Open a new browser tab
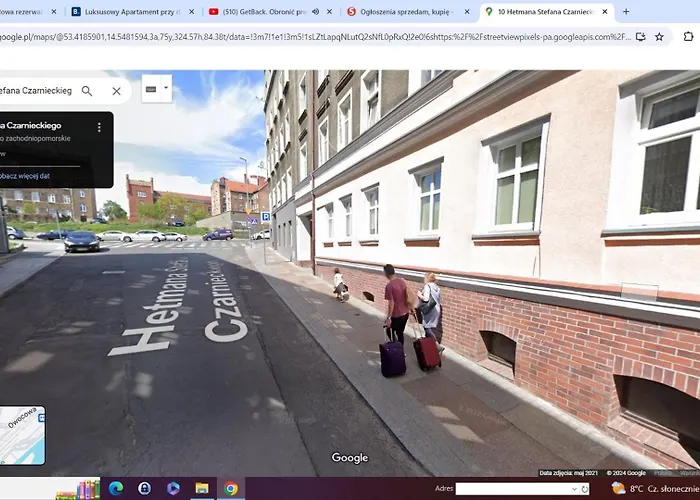This screenshot has width=700, height=500. (x=626, y=12)
